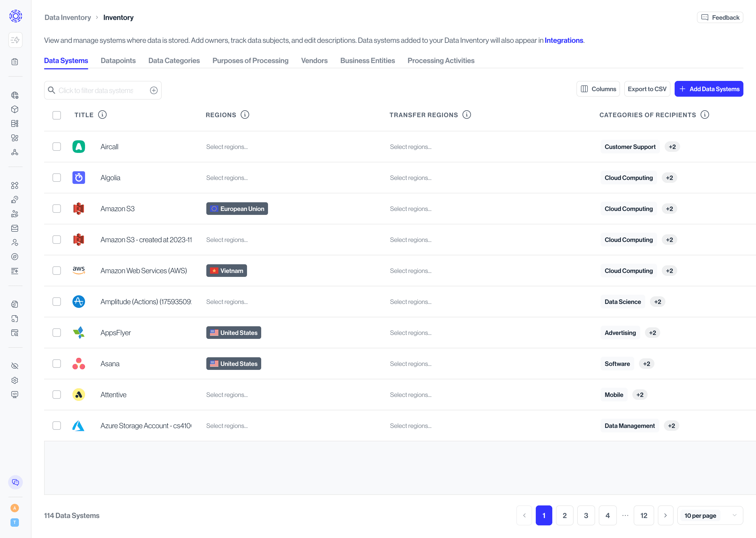Open the compass sidebar icon
This screenshot has height=538, width=756.
pos(15,257)
